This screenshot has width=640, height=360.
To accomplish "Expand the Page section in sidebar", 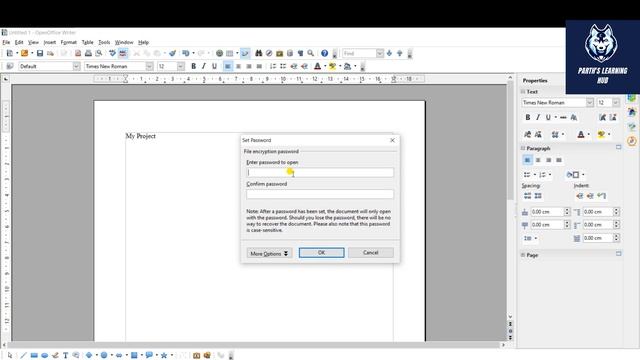I will pos(523,255).
